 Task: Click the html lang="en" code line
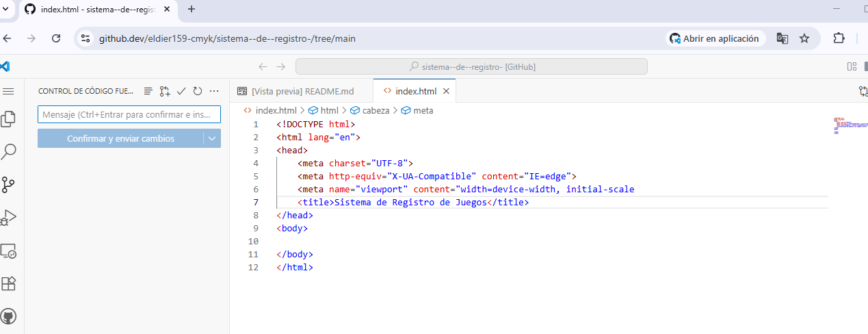click(318, 138)
